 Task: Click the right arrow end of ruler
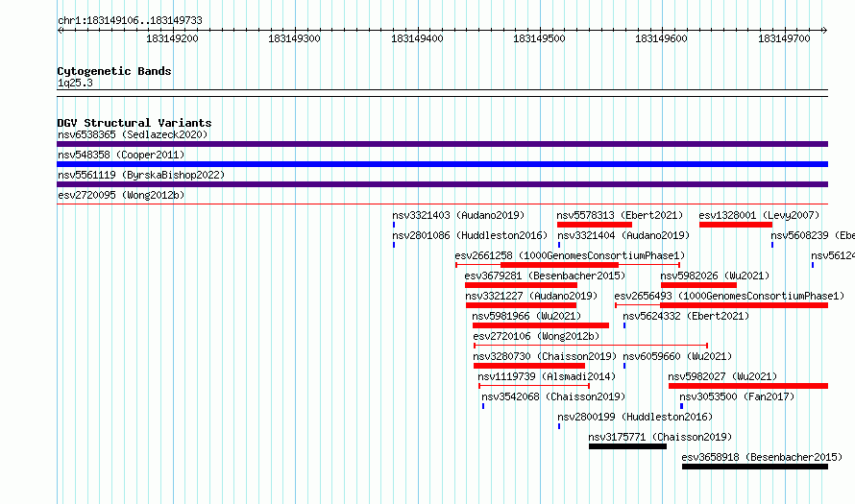tap(824, 31)
